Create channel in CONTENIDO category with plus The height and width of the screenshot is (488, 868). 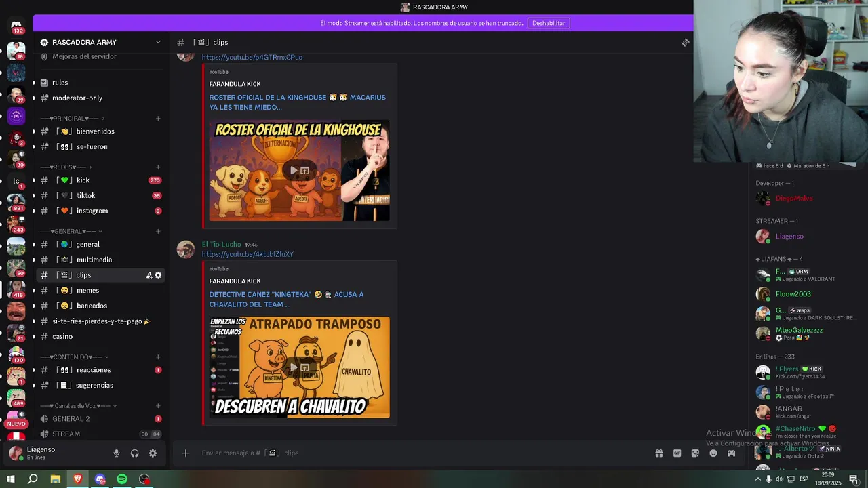158,357
